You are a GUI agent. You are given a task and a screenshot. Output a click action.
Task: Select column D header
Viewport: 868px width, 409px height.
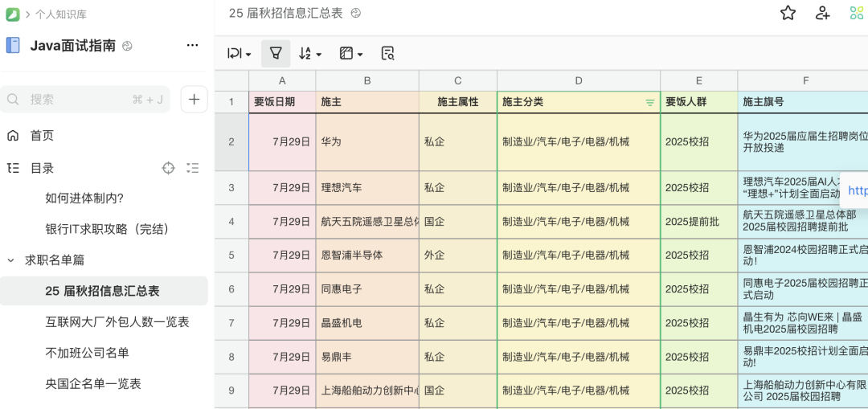click(x=579, y=81)
